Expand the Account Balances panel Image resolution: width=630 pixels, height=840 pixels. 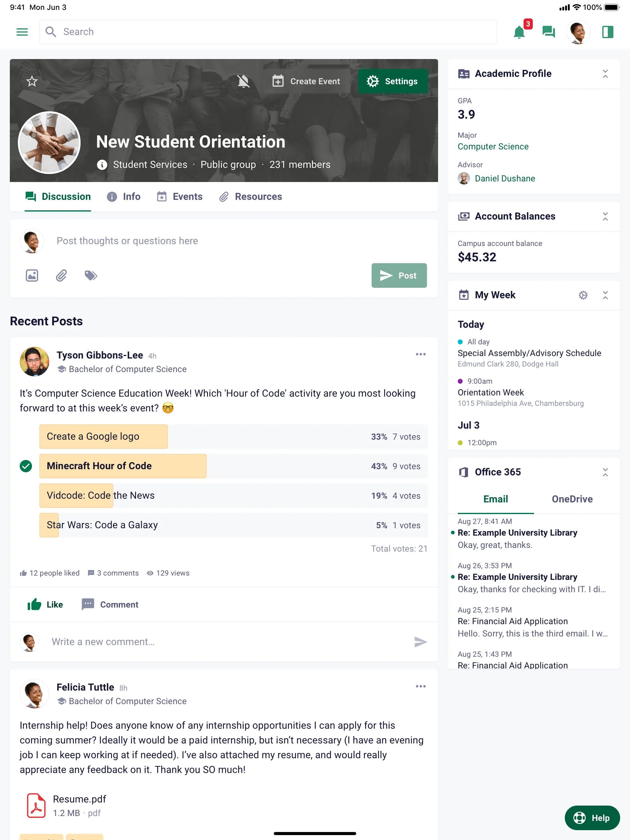(x=604, y=216)
